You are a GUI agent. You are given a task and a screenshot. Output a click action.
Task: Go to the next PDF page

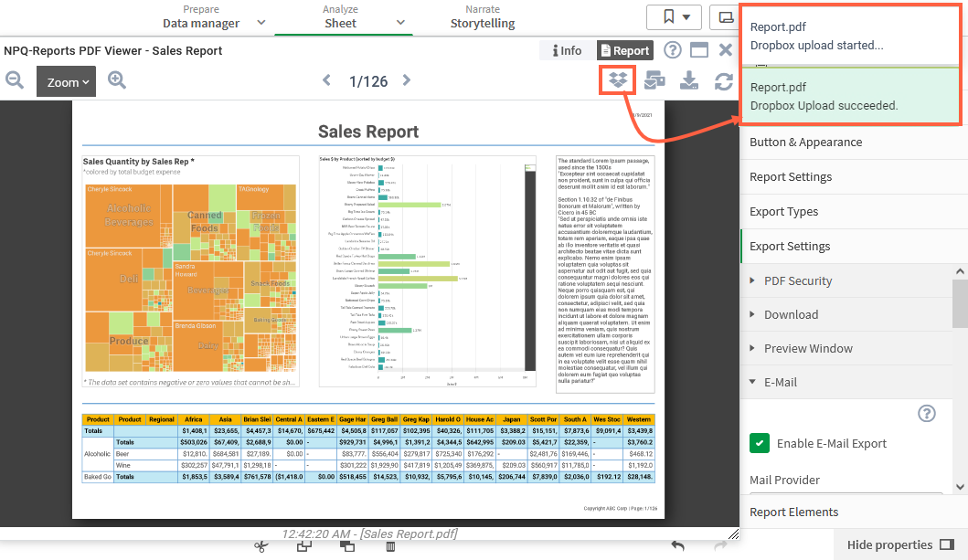point(406,80)
